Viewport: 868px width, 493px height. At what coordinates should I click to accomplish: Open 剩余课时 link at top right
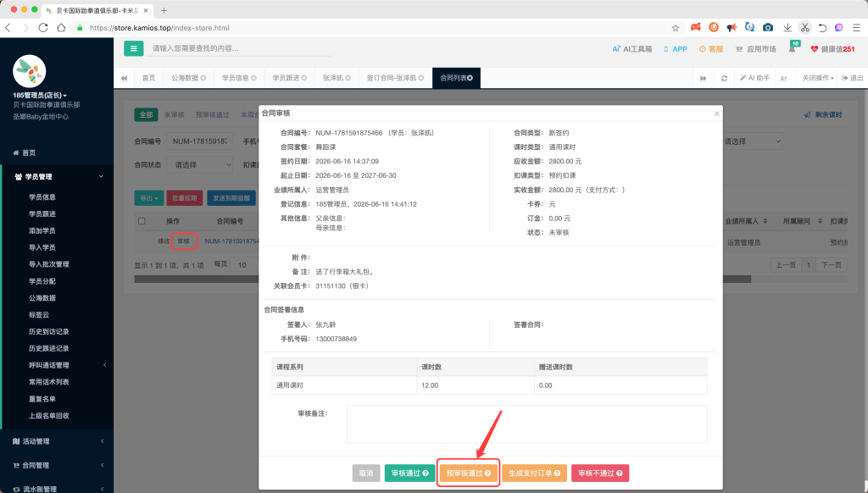tap(823, 115)
